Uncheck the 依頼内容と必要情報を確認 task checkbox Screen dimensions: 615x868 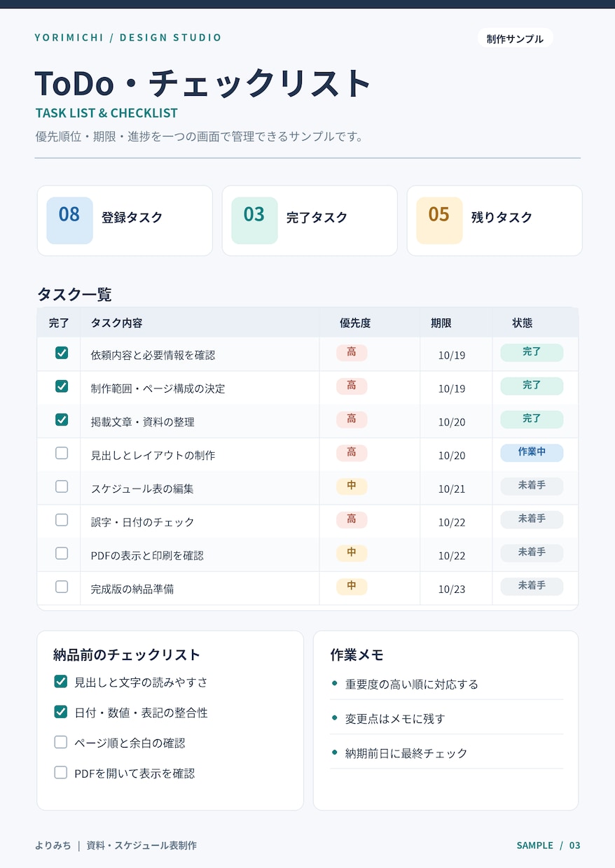(62, 353)
